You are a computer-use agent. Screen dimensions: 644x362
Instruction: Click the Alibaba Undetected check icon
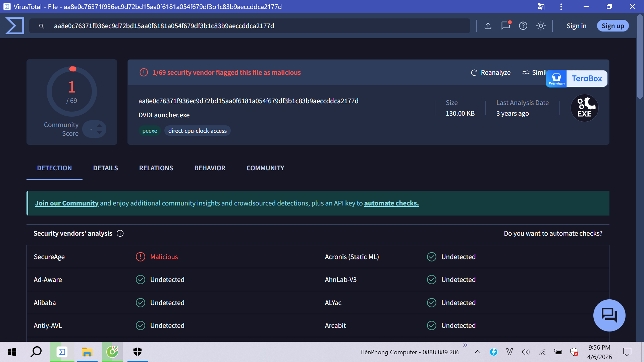(x=141, y=303)
